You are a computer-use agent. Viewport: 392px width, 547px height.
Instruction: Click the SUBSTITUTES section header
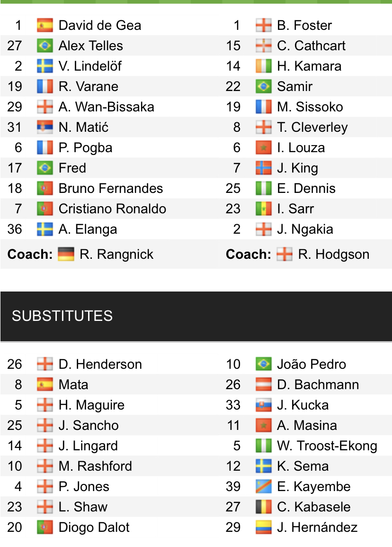pos(62,316)
